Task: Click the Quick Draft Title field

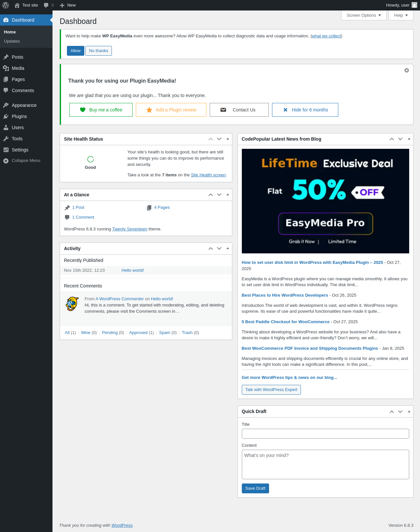Action: point(325,434)
